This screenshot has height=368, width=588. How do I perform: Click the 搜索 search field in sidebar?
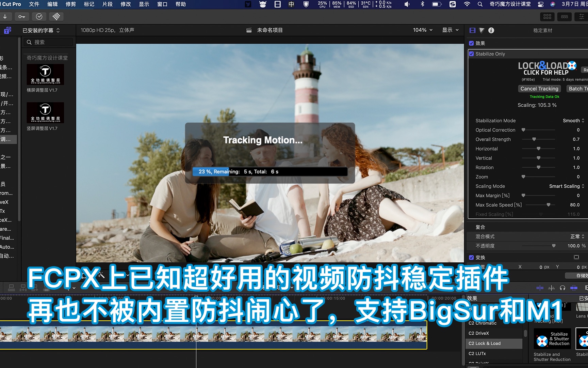point(48,42)
